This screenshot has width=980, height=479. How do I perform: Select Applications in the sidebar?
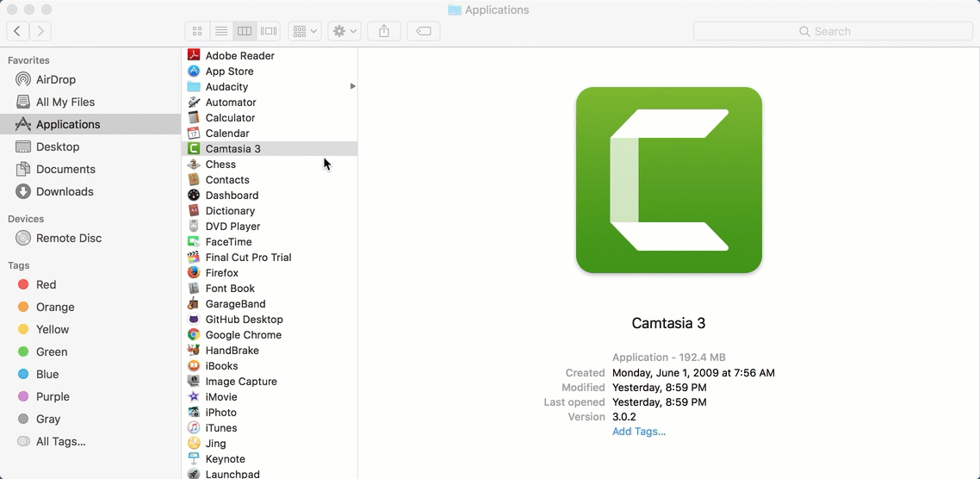[90, 124]
